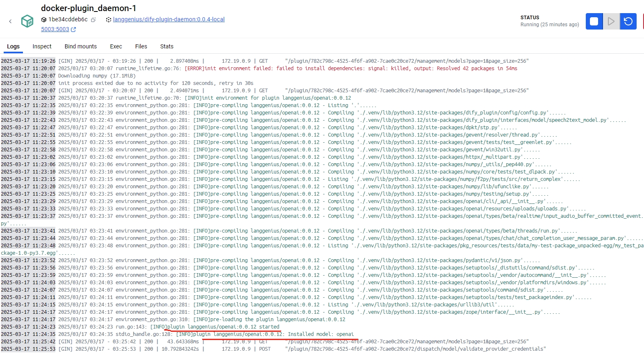The width and height of the screenshot is (644, 356).
Task: Click the log line compiling numpy/lib/ufunclike.py
Action: [x=275, y=187]
